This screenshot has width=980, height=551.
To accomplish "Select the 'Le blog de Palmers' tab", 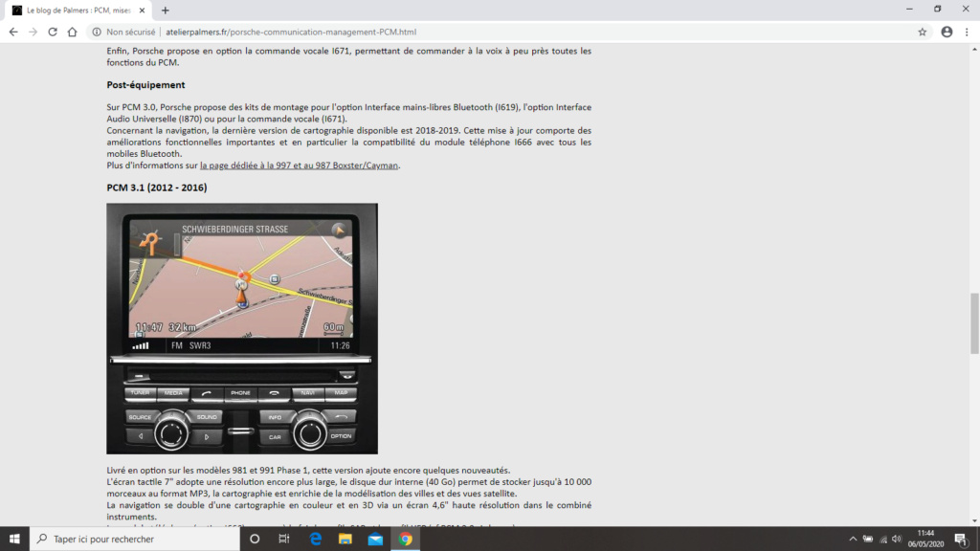I will point(78,11).
